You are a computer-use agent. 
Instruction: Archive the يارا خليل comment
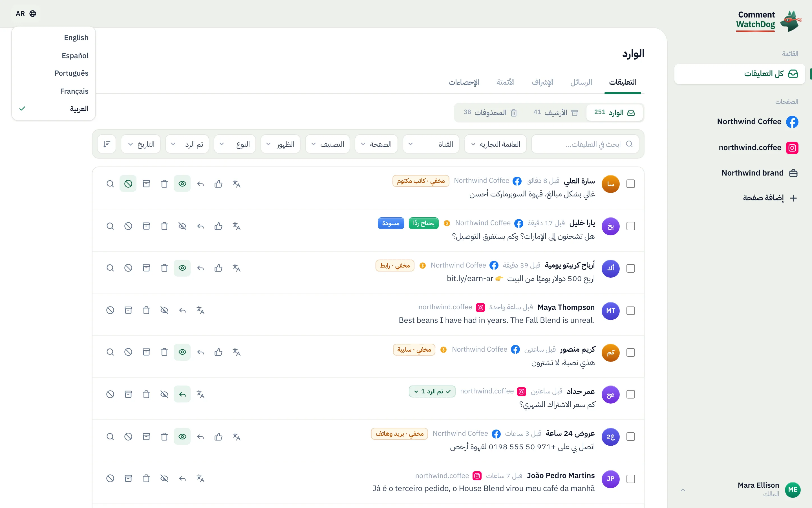pyautogui.click(x=146, y=226)
